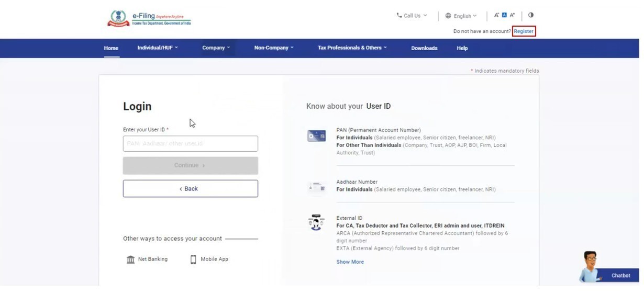644x305 pixels.
Task: Toggle the high contrast mode icon
Action: tap(531, 15)
